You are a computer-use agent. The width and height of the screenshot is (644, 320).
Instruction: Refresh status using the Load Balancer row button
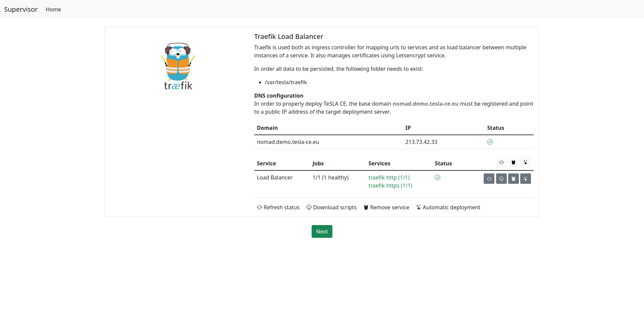pos(489,179)
